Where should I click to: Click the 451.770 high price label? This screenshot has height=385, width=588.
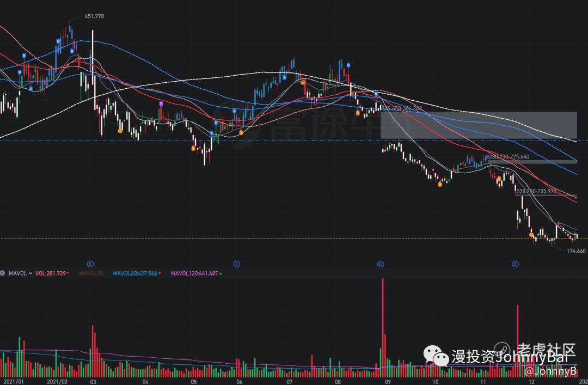click(x=94, y=16)
